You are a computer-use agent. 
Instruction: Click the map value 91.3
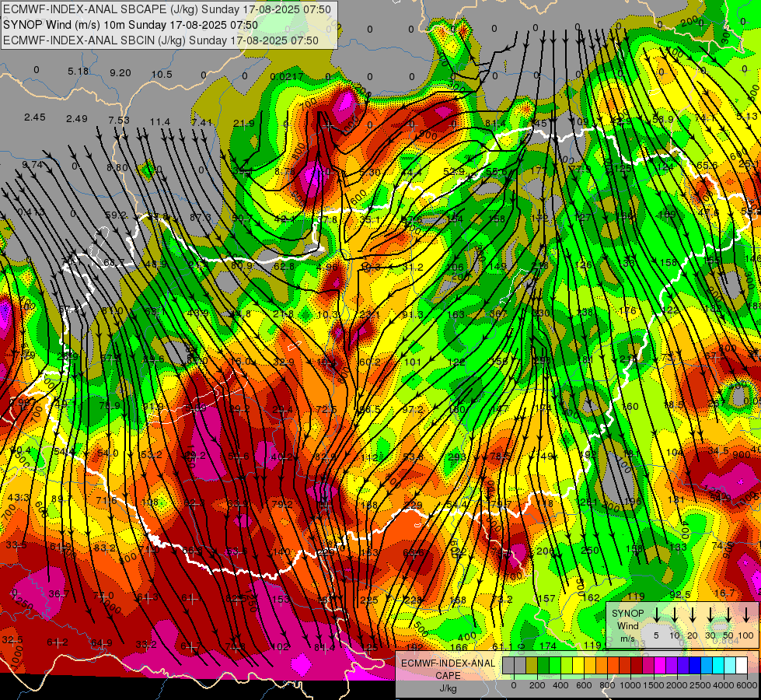coord(413,315)
